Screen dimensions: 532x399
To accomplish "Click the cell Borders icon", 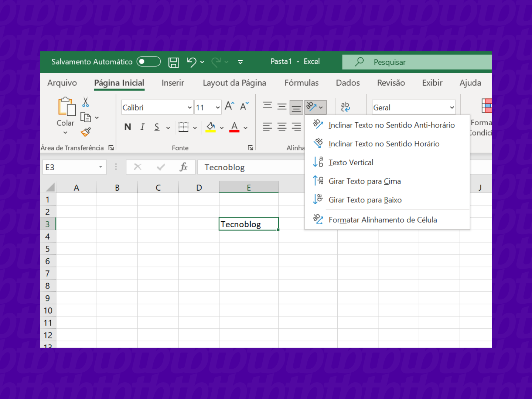I will click(184, 127).
